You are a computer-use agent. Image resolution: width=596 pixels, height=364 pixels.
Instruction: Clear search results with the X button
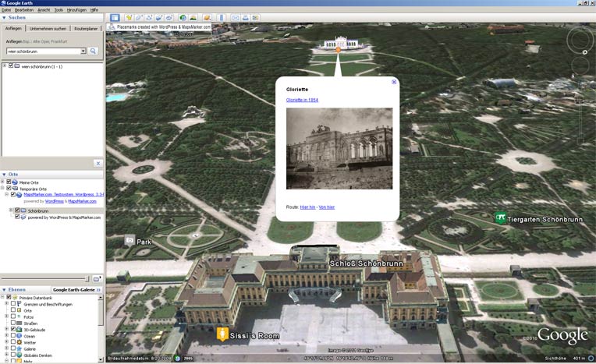click(x=98, y=163)
